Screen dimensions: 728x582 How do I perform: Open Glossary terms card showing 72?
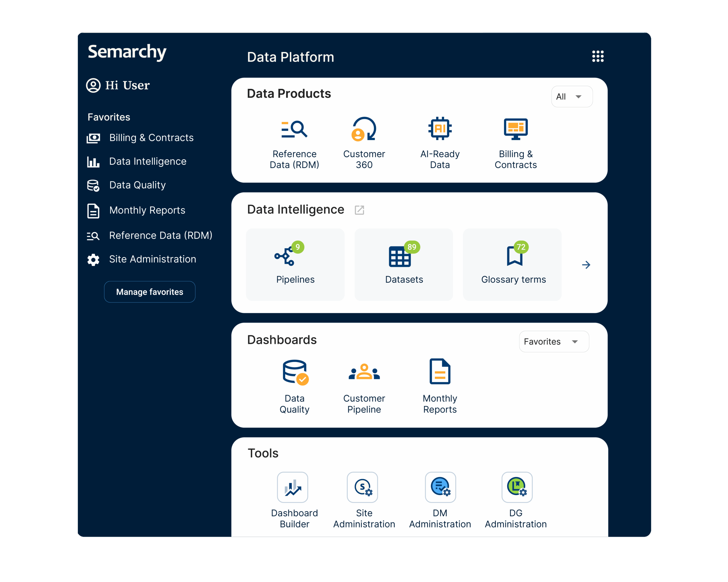[x=512, y=265]
